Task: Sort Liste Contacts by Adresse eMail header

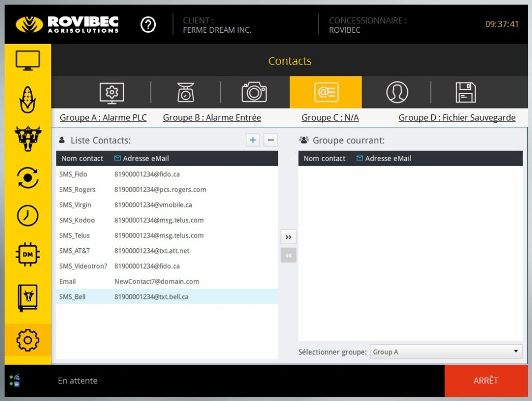Action: point(141,158)
